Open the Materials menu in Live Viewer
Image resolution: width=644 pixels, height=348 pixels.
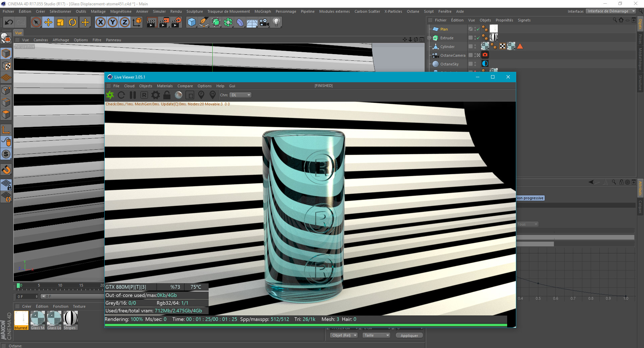[x=165, y=86]
